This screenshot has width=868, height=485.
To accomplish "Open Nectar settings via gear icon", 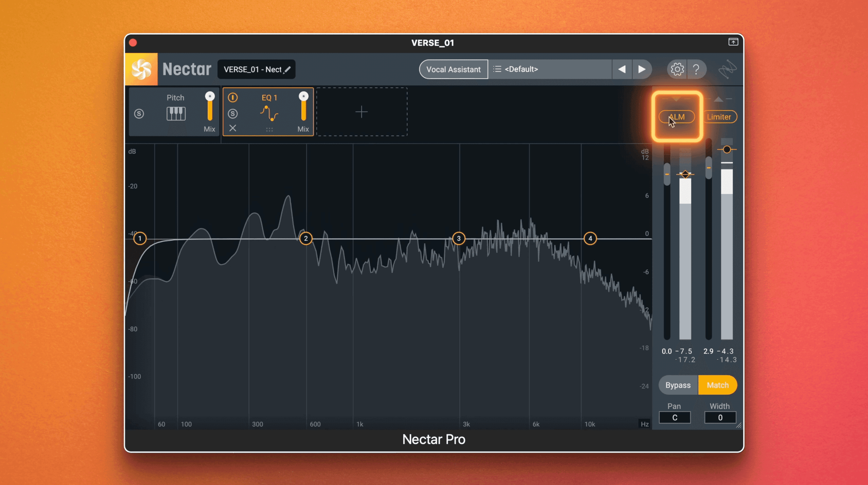I will [x=677, y=69].
